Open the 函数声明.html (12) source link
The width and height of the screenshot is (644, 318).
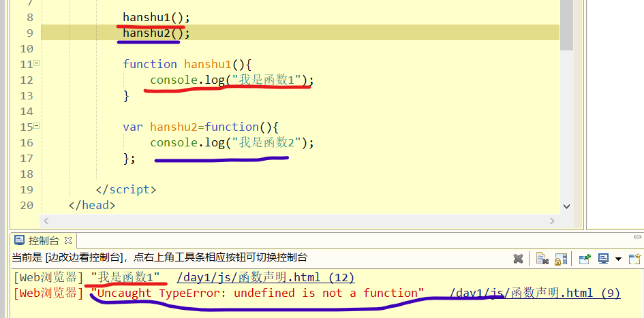[x=265, y=277]
